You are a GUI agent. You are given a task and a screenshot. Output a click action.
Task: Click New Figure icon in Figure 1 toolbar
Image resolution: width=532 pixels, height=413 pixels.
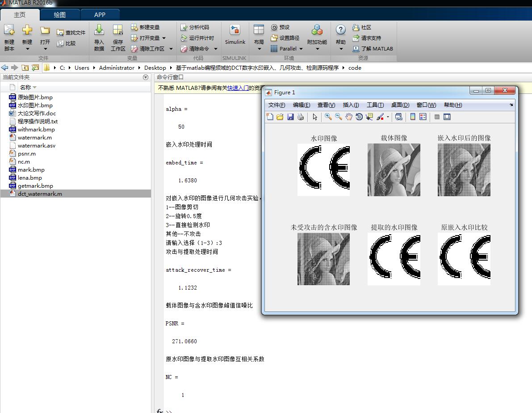coord(270,117)
